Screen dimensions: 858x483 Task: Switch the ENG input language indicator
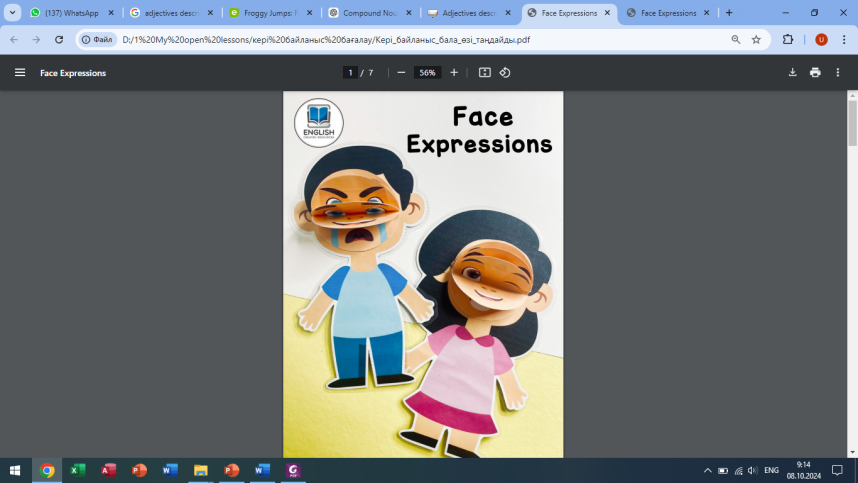coord(772,470)
